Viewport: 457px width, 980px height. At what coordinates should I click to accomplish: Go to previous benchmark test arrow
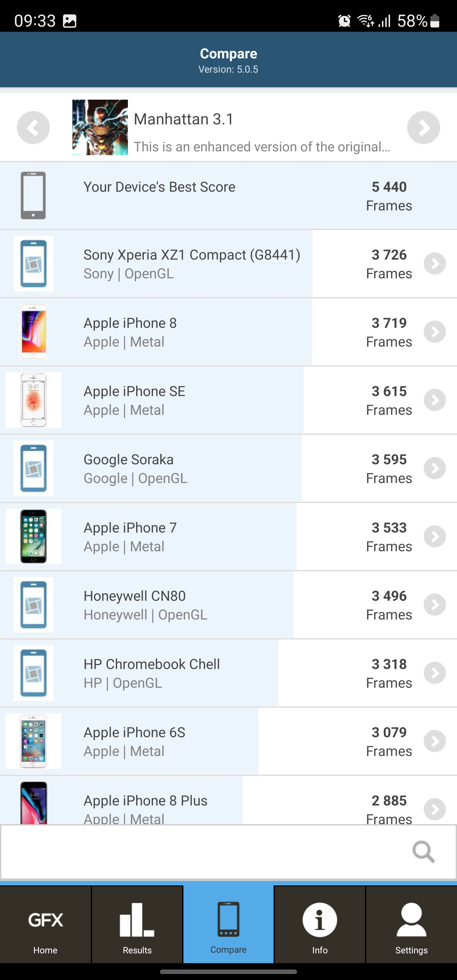tap(33, 128)
